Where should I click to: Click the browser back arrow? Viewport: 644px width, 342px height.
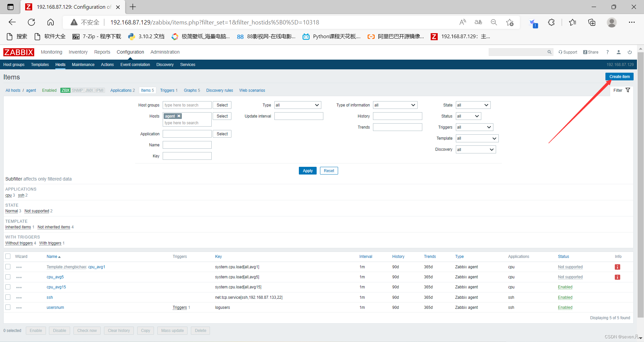(x=12, y=22)
